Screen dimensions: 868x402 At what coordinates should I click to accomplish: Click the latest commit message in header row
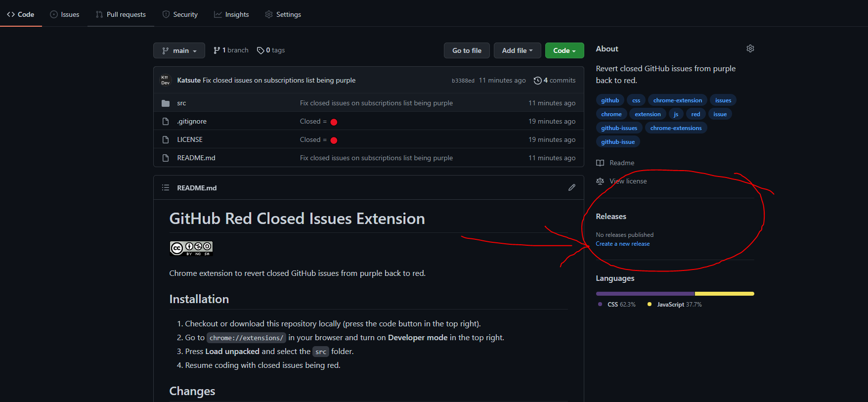click(279, 80)
